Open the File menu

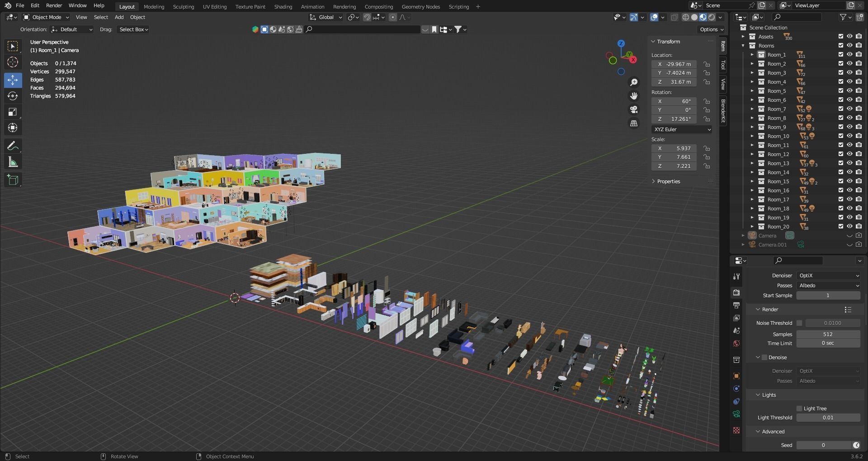(20, 5)
